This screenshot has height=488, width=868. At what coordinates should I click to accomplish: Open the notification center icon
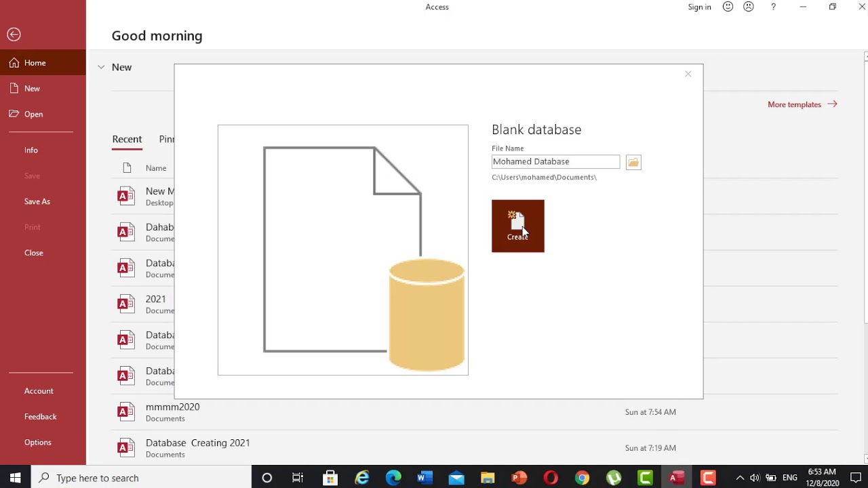[856, 478]
